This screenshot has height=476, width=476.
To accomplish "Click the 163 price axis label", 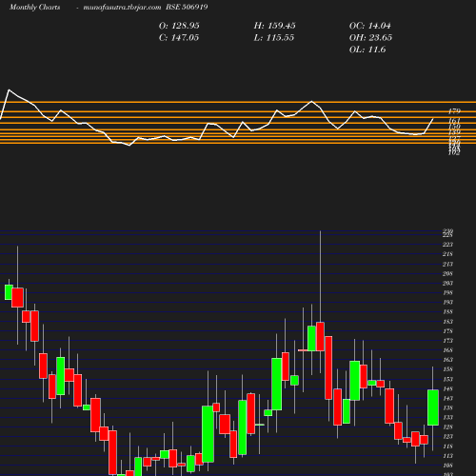I will pyautogui.click(x=447, y=360).
